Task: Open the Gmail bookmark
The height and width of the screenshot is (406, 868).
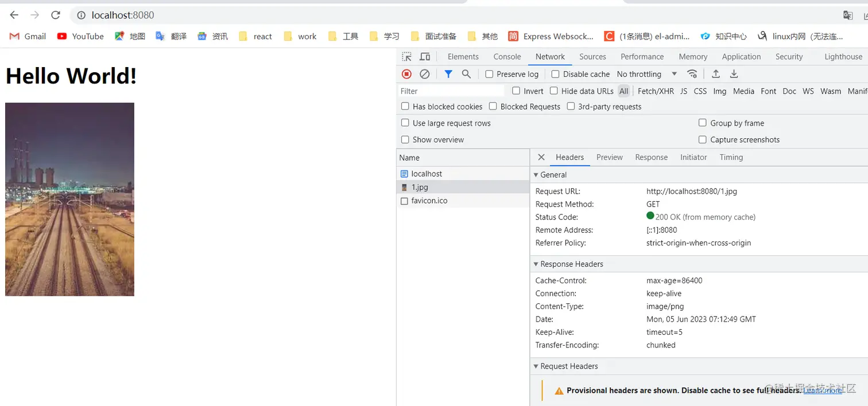Action: 28,36
